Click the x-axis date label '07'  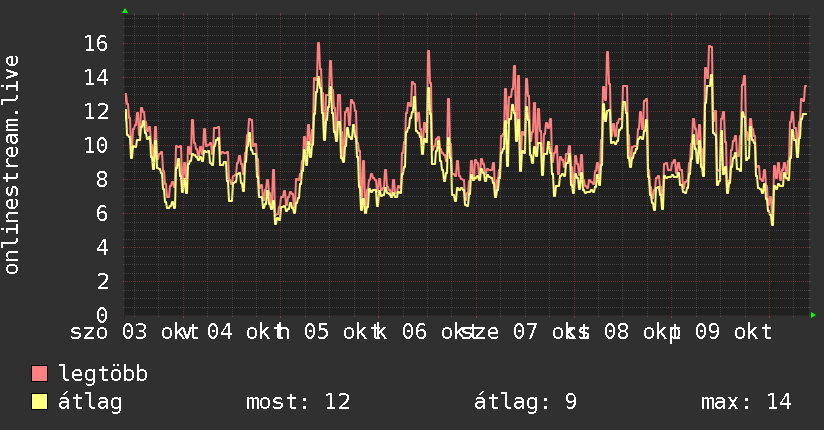click(526, 332)
